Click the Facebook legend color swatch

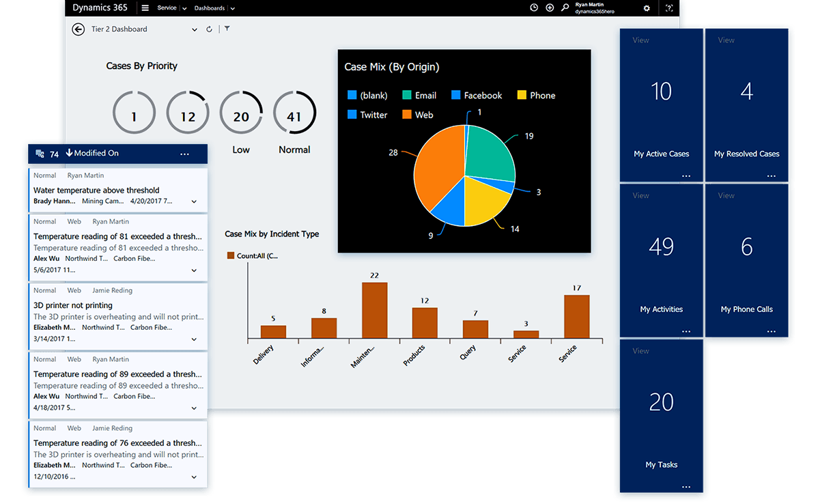click(x=456, y=95)
